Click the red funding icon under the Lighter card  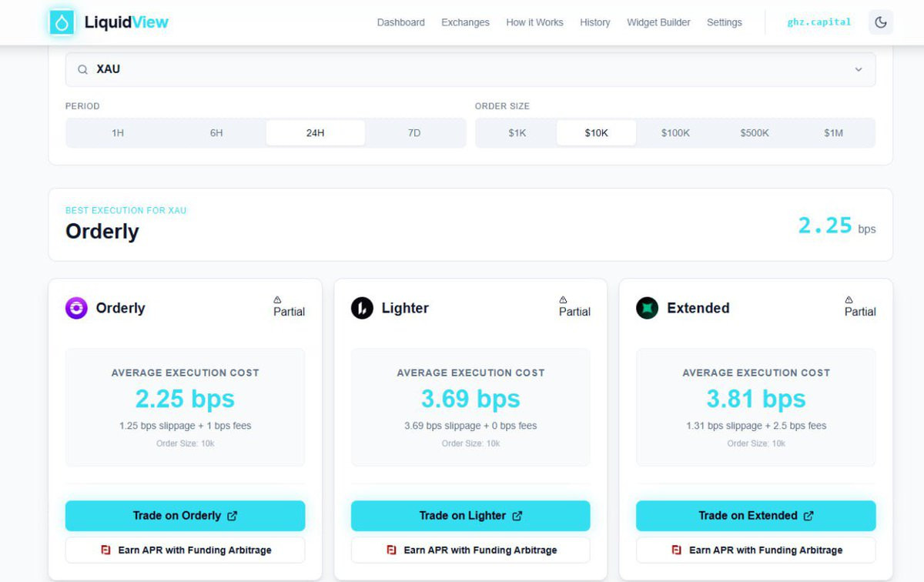pos(391,550)
